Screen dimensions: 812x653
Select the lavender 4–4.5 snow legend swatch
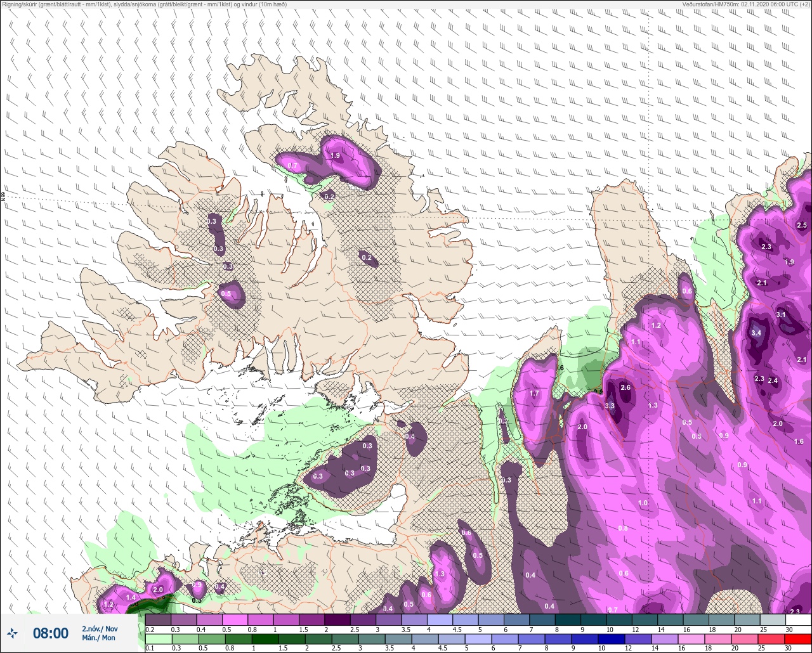[x=440, y=620]
